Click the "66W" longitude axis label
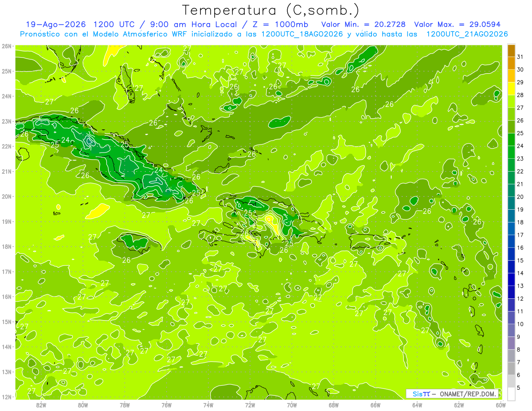This screenshot has width=532, height=411. pos(376,405)
